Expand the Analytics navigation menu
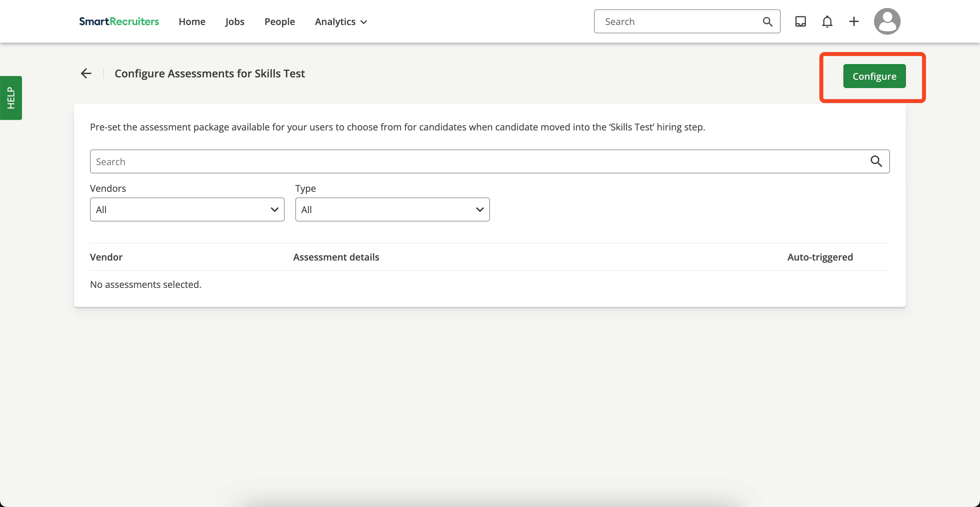980x507 pixels. click(340, 22)
